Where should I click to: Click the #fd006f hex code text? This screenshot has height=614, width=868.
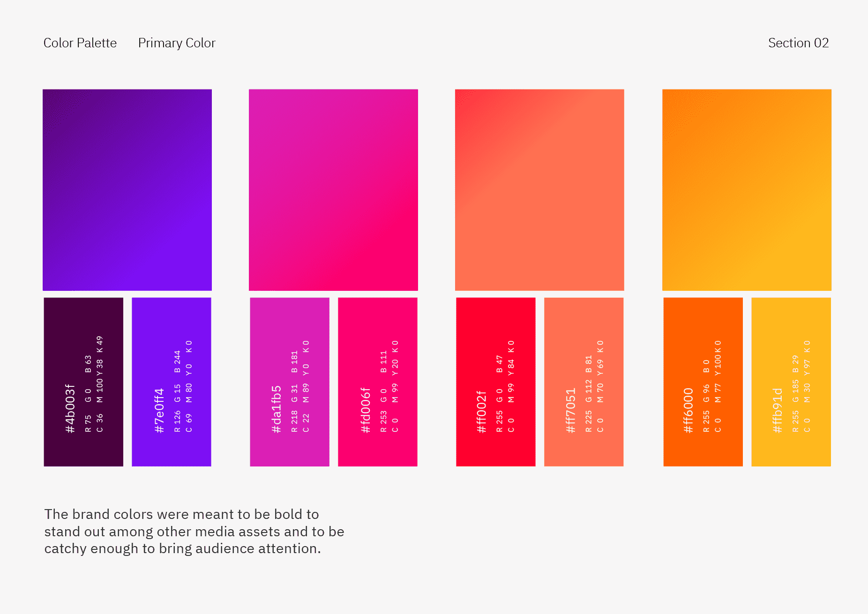366,410
